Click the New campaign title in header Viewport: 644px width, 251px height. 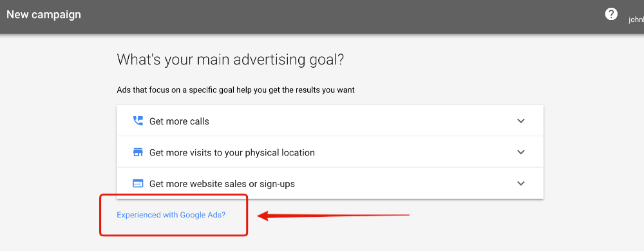44,14
